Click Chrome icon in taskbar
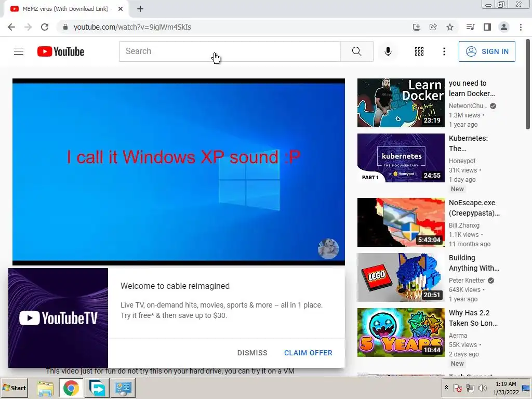 coord(71,388)
